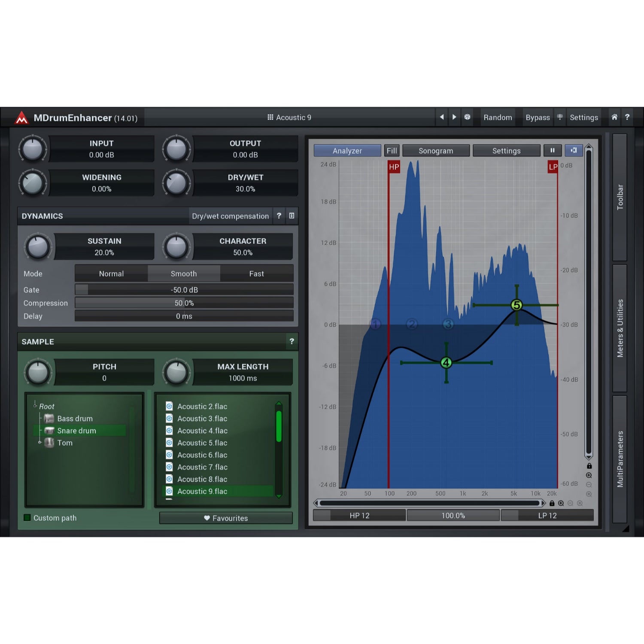644x644 pixels.
Task: Zoom out horizontally on the graph
Action: click(571, 503)
